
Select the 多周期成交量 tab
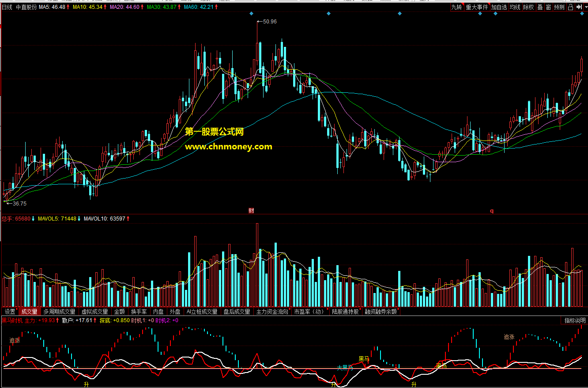pos(59,312)
